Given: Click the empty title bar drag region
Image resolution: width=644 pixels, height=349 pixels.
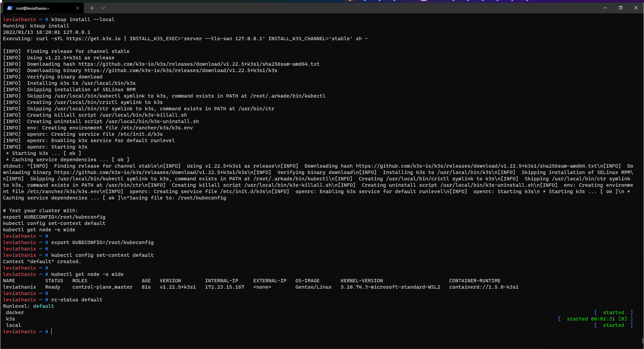Looking at the screenshot, I should 335,8.
